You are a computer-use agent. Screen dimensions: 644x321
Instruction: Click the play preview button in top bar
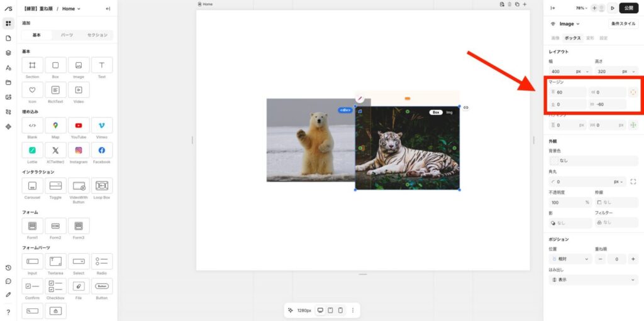pos(613,8)
